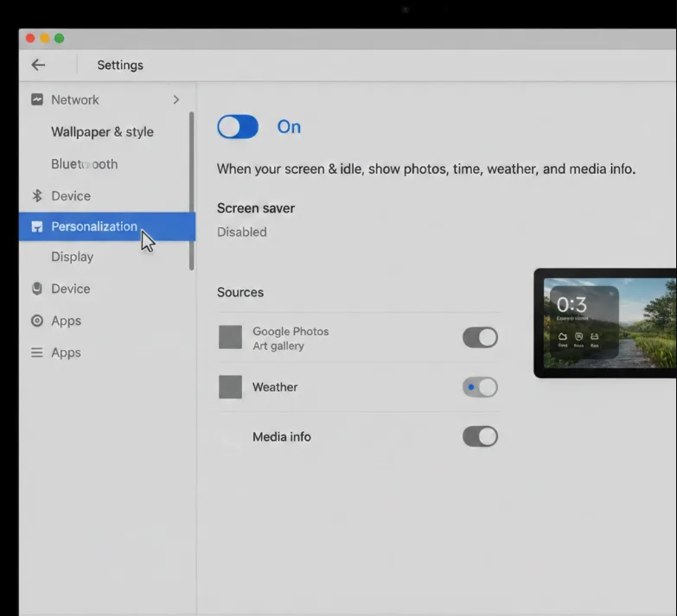This screenshot has width=677, height=616.
Task: Turn off the main On switch
Action: (x=238, y=127)
